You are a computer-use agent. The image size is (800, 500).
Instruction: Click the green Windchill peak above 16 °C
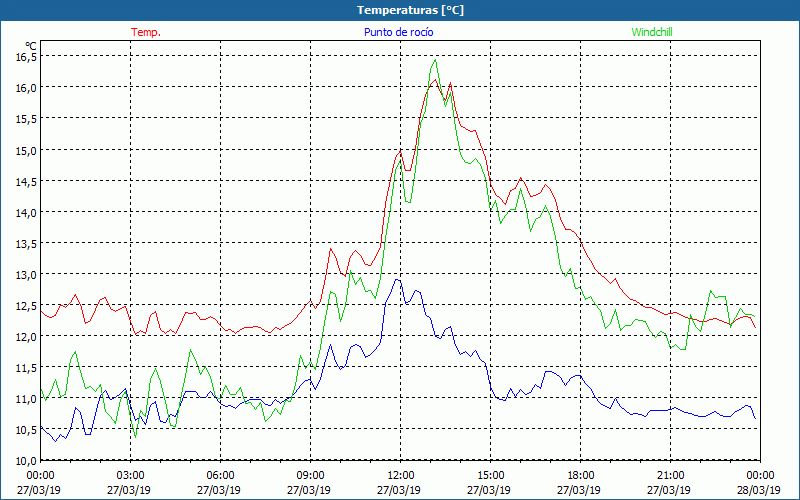pyautogui.click(x=435, y=60)
